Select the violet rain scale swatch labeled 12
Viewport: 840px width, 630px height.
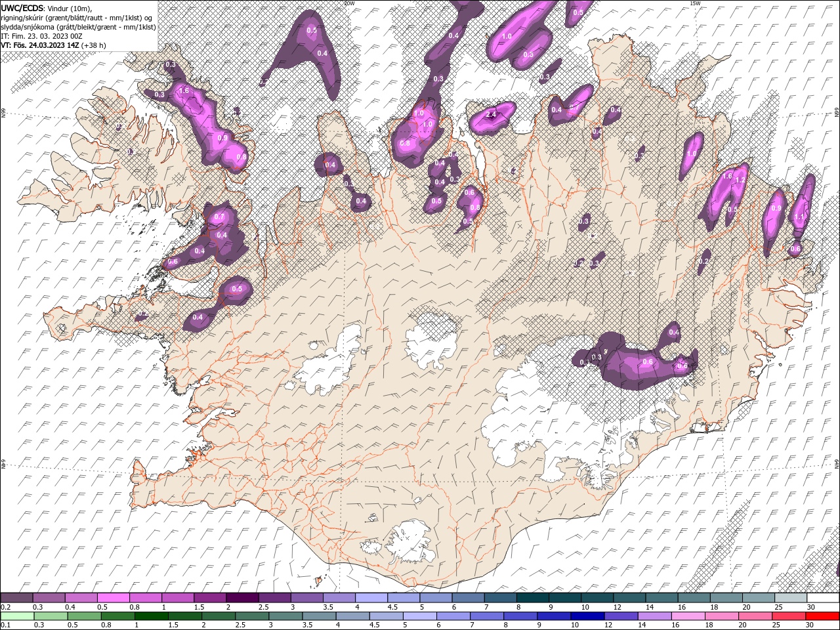[621, 616]
